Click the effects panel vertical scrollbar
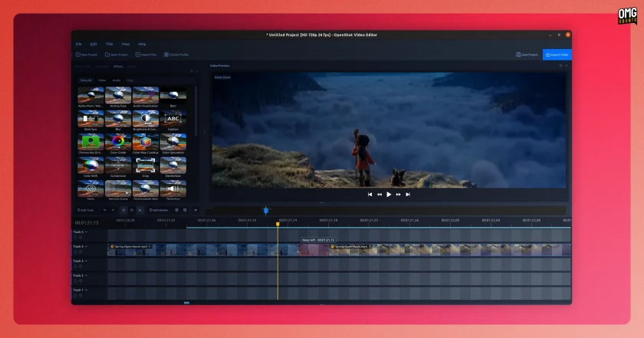This screenshot has height=338, width=644. coord(195,111)
